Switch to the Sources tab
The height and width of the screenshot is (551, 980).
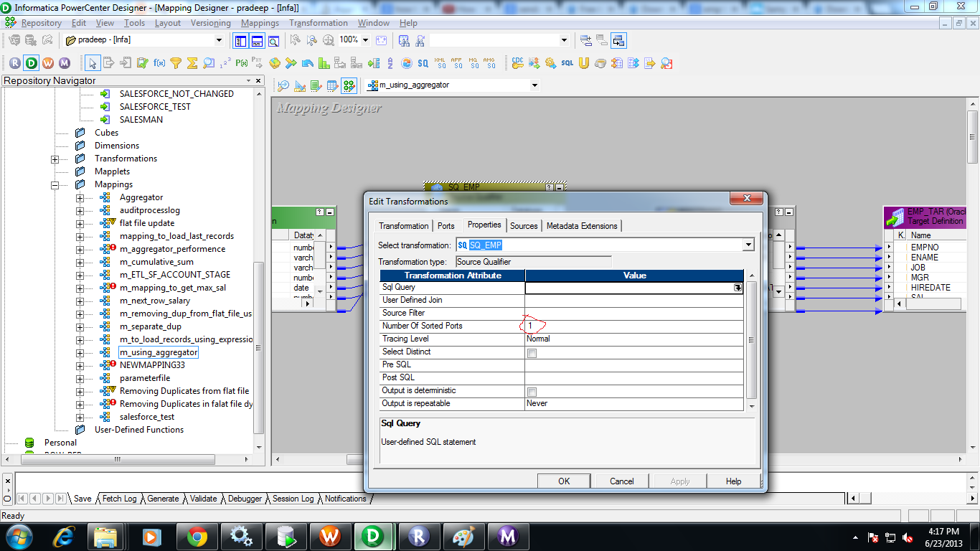(x=524, y=226)
